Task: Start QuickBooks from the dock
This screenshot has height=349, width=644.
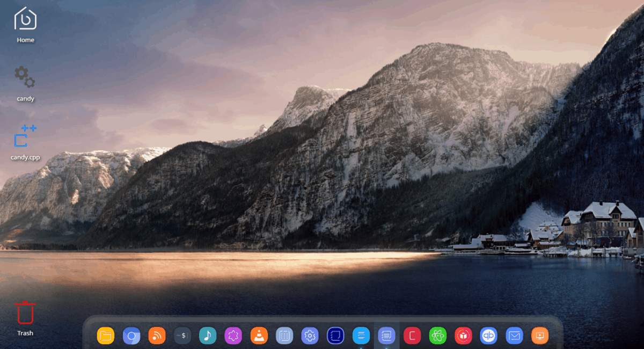Action: coord(488,335)
